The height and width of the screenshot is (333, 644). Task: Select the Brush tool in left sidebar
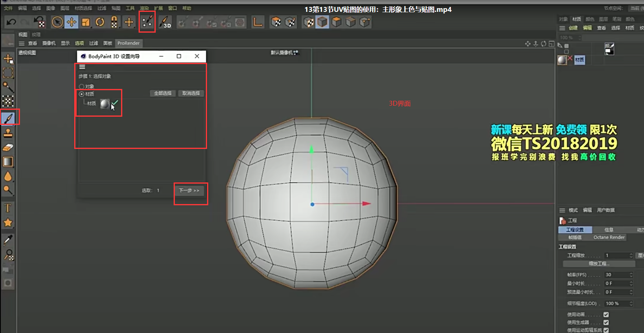click(8, 118)
